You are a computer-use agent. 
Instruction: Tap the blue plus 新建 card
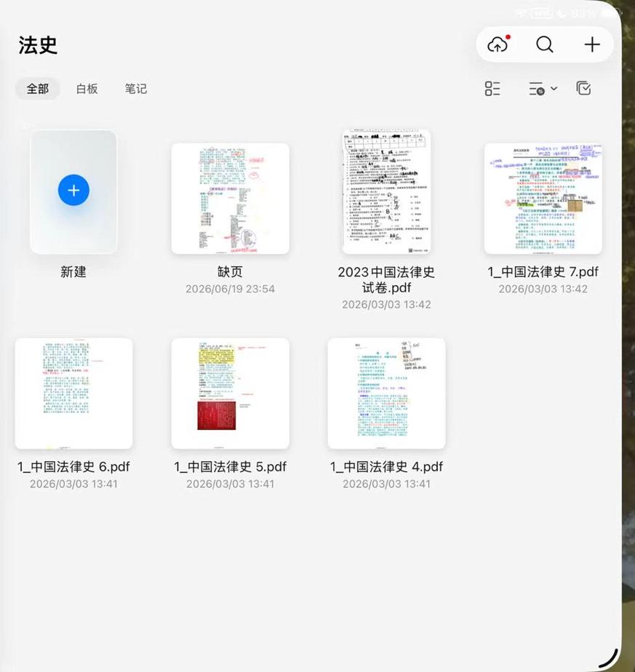pyautogui.click(x=73, y=191)
